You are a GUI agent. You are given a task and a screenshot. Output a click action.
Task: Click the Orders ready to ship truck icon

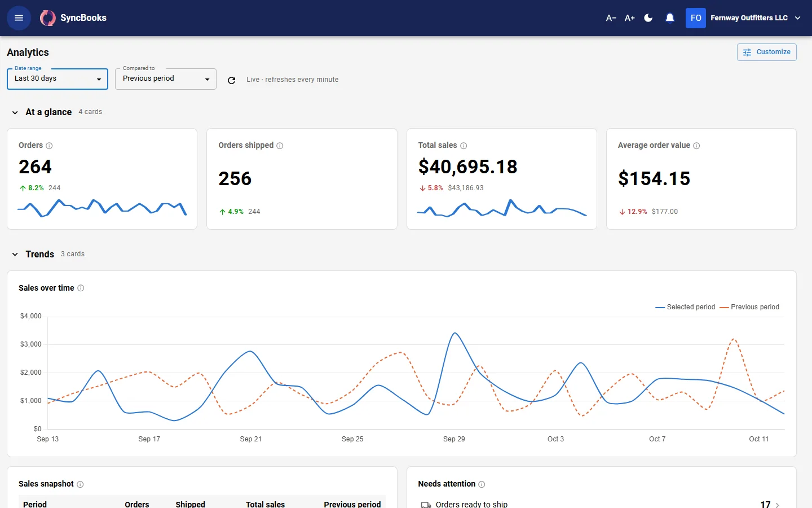coord(426,505)
